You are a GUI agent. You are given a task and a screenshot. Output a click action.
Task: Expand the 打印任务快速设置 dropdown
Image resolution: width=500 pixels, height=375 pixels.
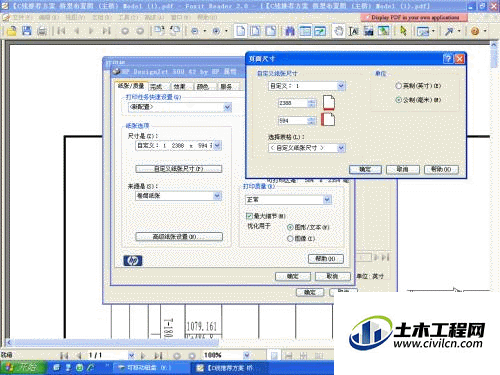click(x=227, y=107)
